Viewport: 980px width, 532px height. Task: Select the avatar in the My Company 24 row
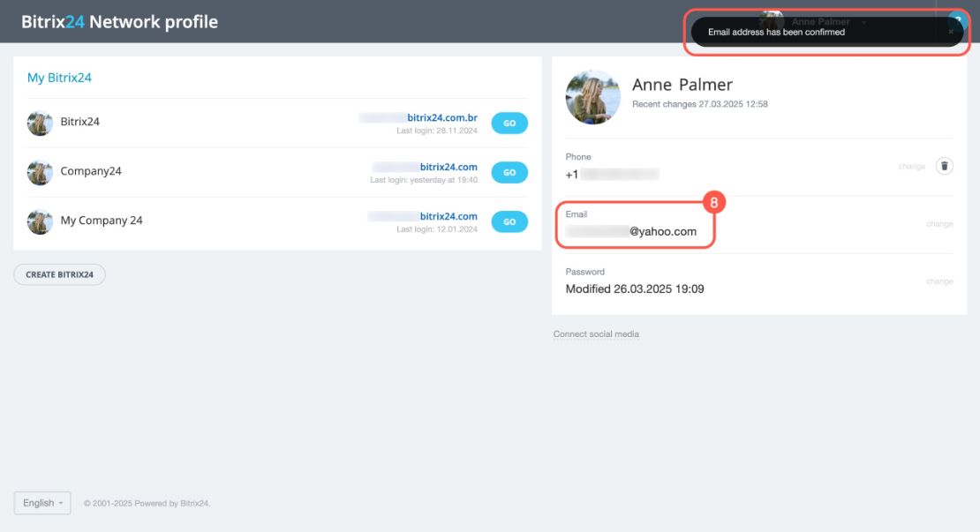pos(40,221)
